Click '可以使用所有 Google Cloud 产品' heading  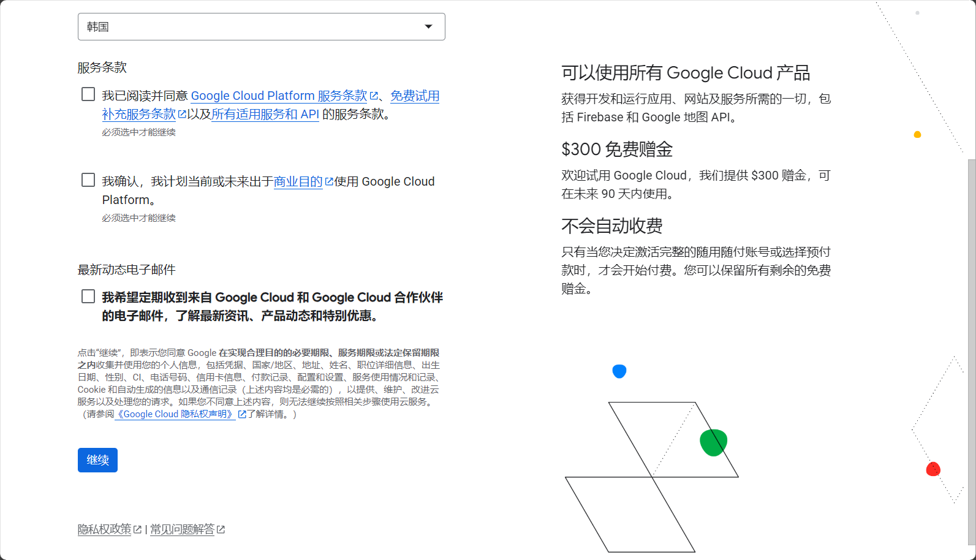point(686,73)
